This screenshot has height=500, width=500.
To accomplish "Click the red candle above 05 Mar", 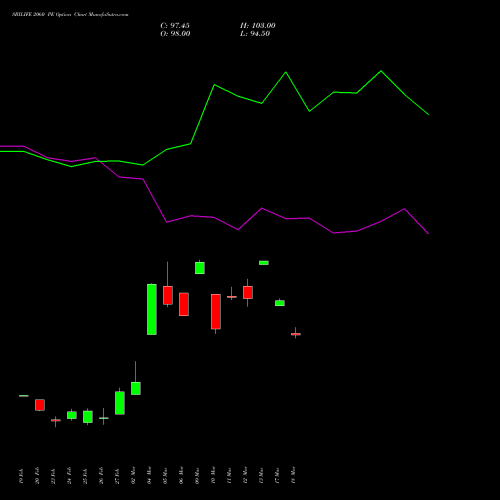I will (168, 295).
